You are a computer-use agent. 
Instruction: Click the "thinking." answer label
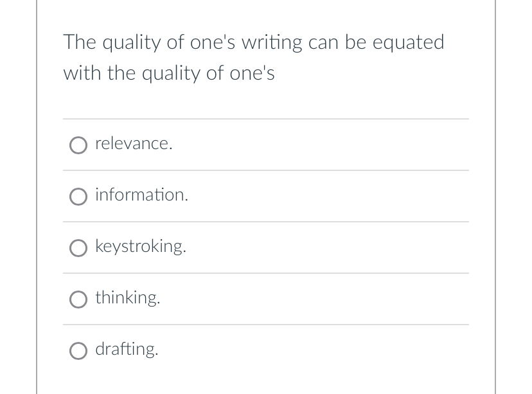point(127,298)
